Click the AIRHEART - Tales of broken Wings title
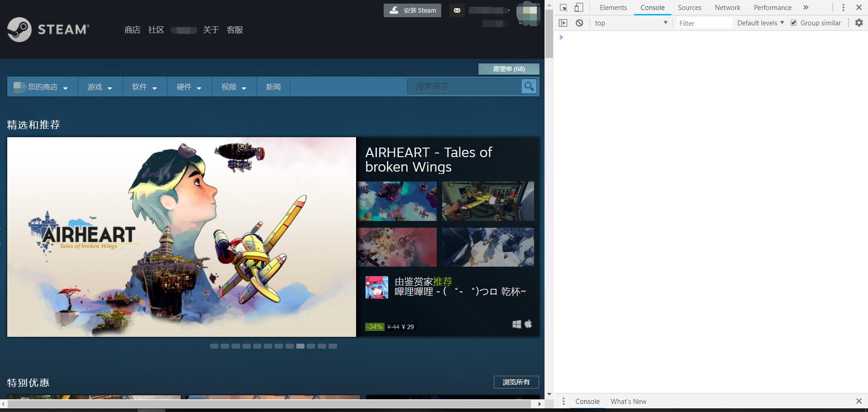 click(x=429, y=160)
